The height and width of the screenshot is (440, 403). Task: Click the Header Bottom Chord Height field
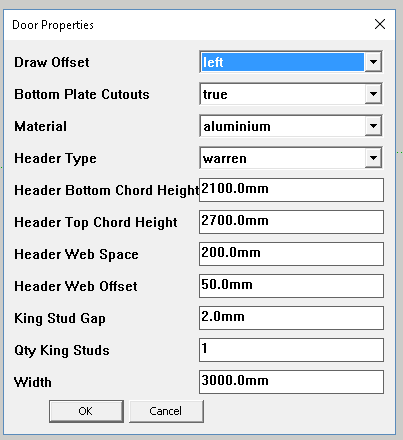click(291, 190)
